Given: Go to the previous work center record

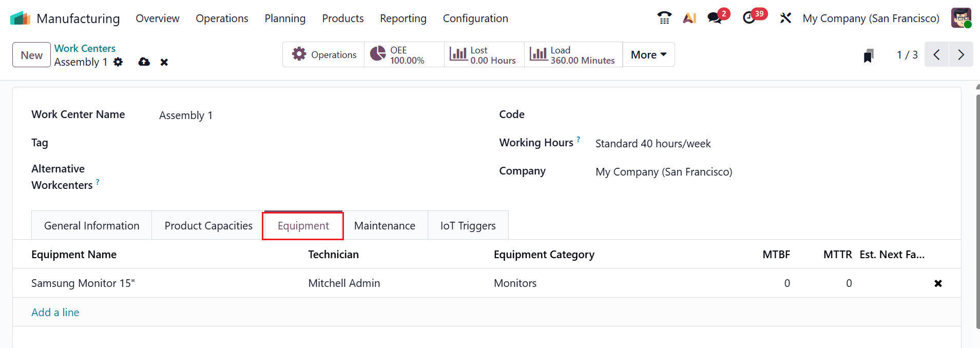Looking at the screenshot, I should (x=936, y=54).
